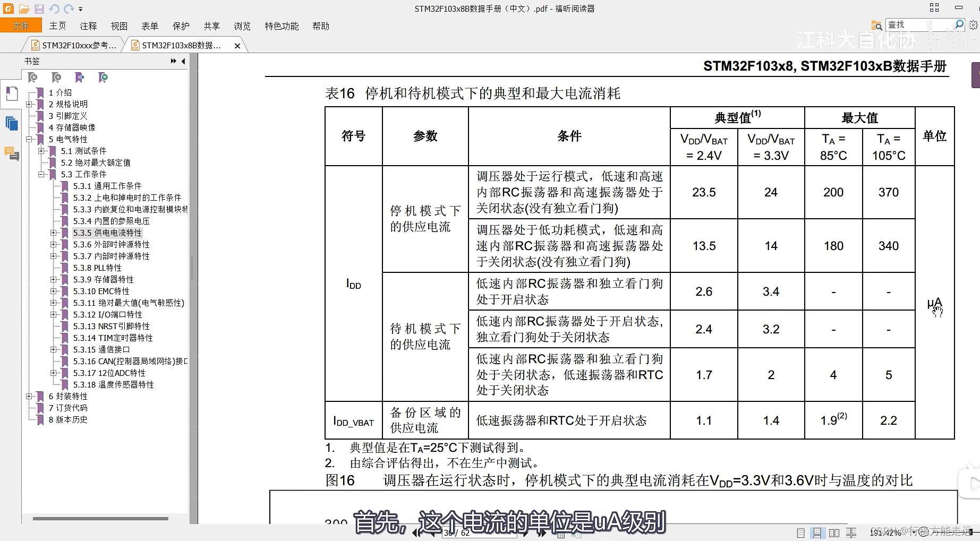Image resolution: width=980 pixels, height=541 pixels.
Task: Open the quick access toolbar customize dropdown
Action: coord(81,9)
